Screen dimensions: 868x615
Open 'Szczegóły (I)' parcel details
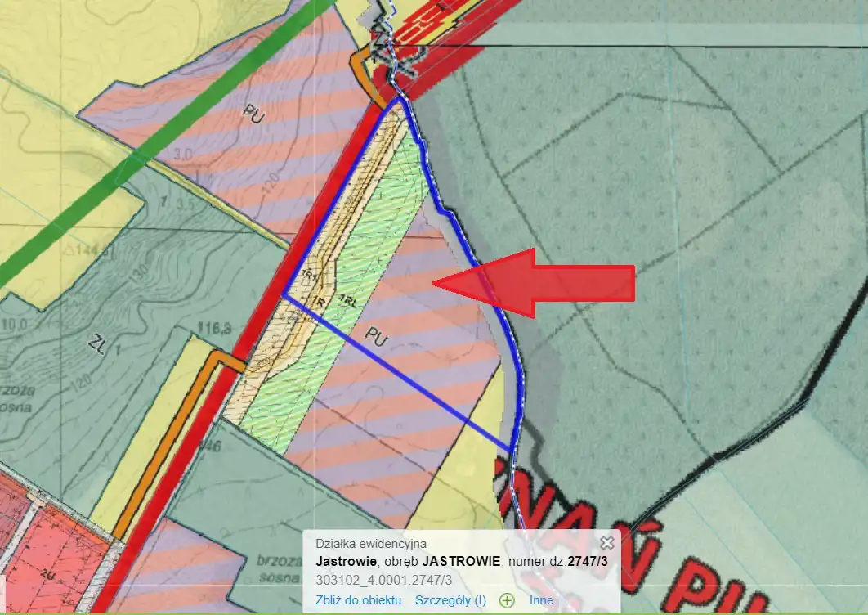point(450,600)
